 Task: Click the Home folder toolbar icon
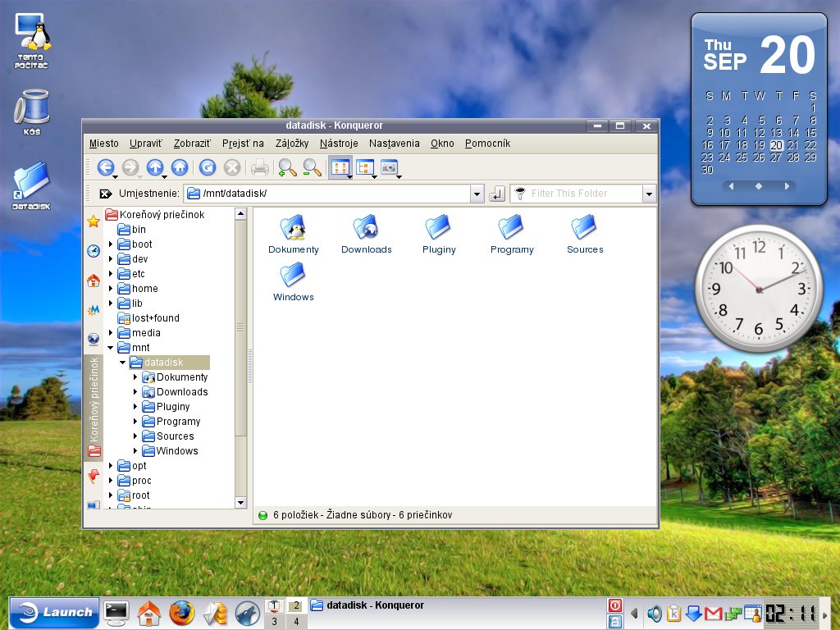click(x=180, y=167)
